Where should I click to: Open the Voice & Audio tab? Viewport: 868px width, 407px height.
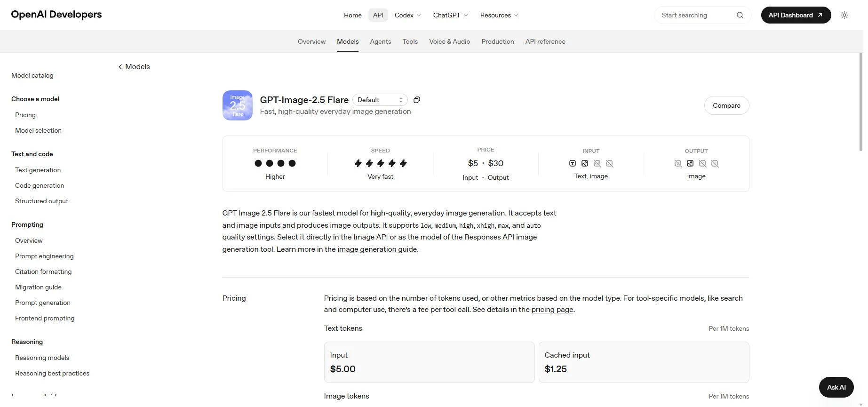[450, 41]
